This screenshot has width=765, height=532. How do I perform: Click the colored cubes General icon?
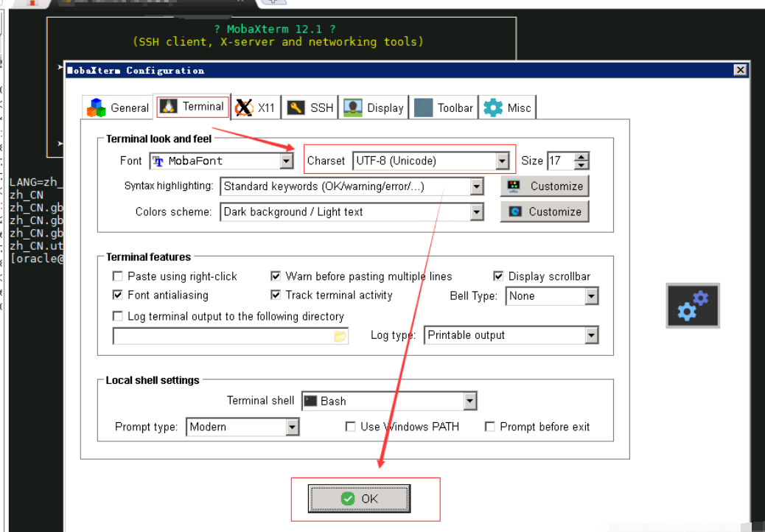(96, 108)
